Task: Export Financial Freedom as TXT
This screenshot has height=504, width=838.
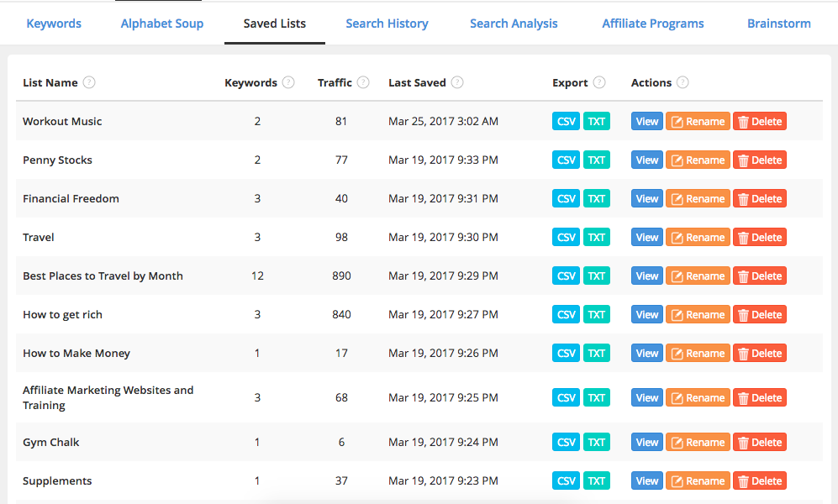Action: pos(597,198)
